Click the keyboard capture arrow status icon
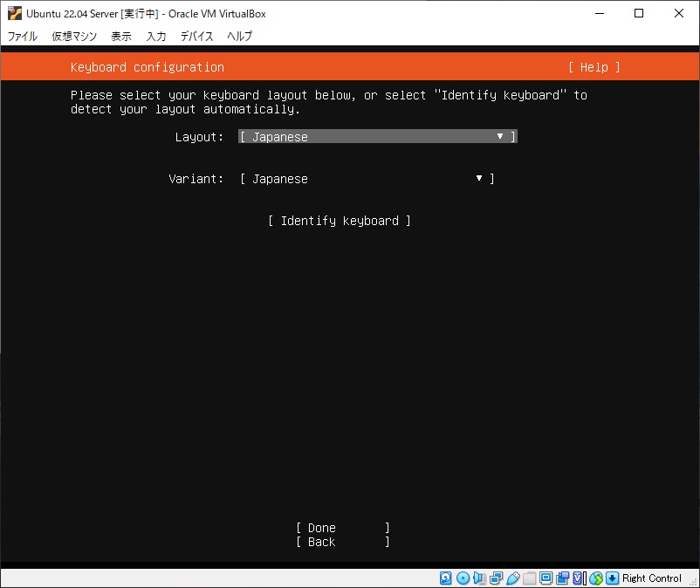Screen dimensions: 700x588 (612, 578)
